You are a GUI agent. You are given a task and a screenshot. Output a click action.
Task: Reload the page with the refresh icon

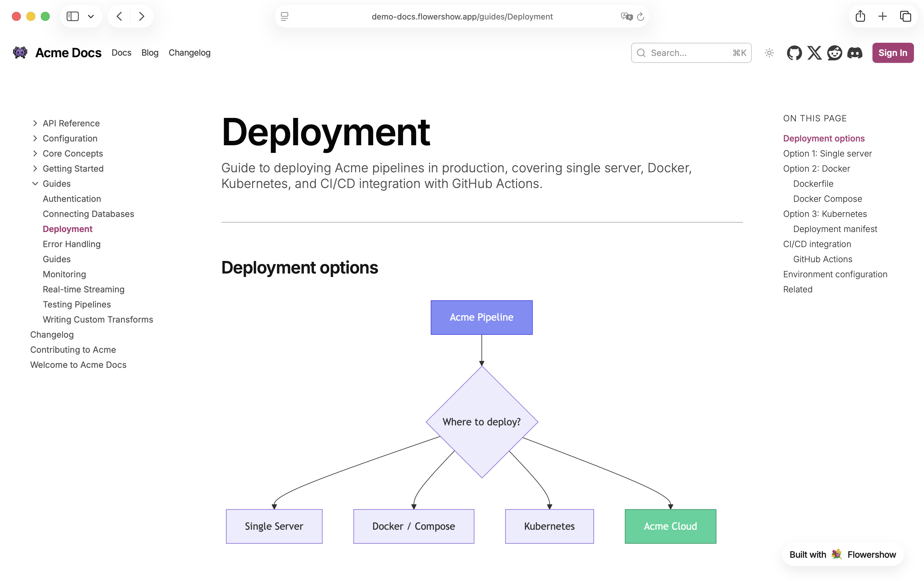pyautogui.click(x=641, y=17)
